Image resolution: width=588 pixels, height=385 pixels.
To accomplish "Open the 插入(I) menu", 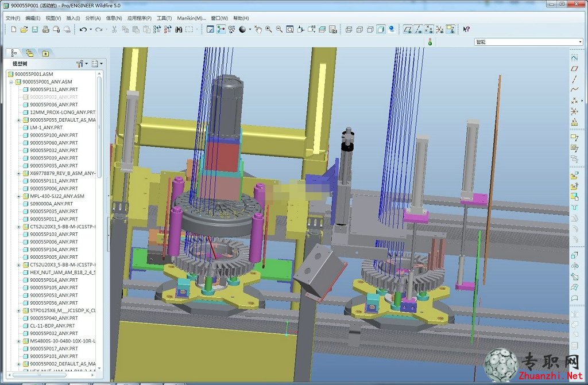I will 73,18.
